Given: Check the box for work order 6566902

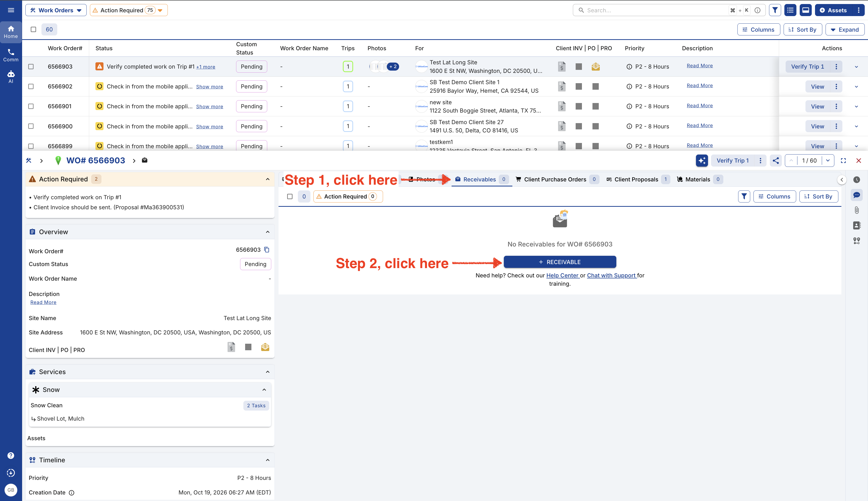Looking at the screenshot, I should pyautogui.click(x=31, y=86).
